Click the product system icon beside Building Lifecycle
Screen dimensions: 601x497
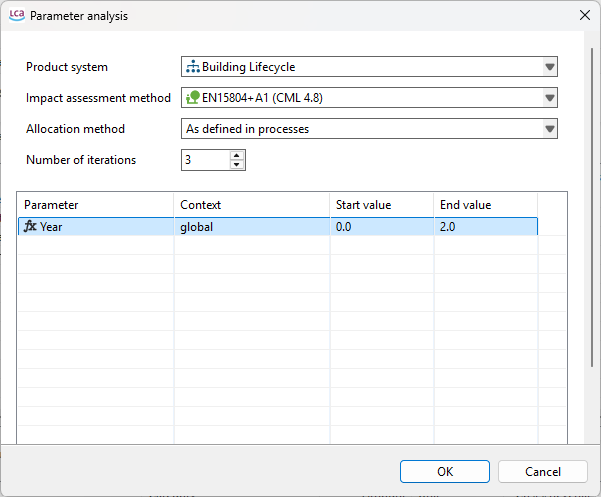pyautogui.click(x=193, y=67)
